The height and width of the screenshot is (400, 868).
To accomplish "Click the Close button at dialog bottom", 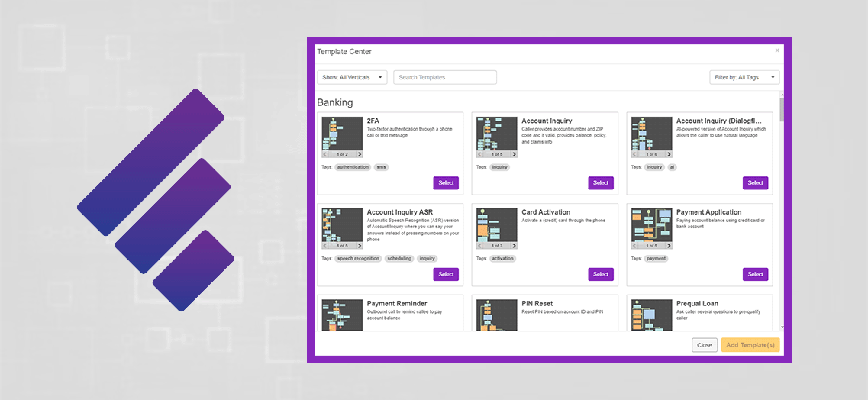I will [x=704, y=345].
